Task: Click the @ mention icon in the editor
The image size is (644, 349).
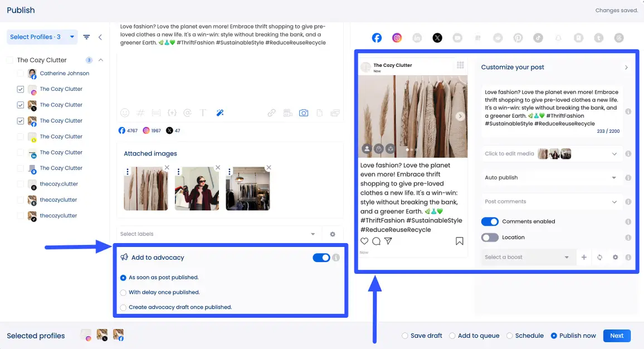Action: 188,113
